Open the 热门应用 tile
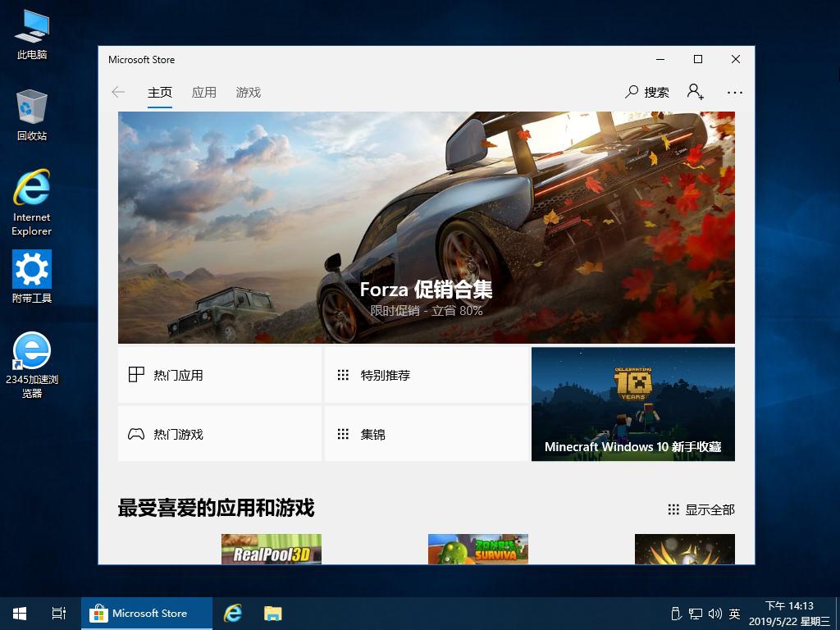The height and width of the screenshot is (630, 840). click(x=220, y=375)
